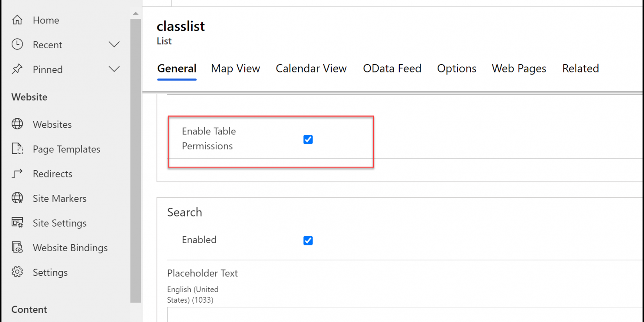644x322 pixels.
Task: Click the Website Bindings icon
Action: pos(17,247)
